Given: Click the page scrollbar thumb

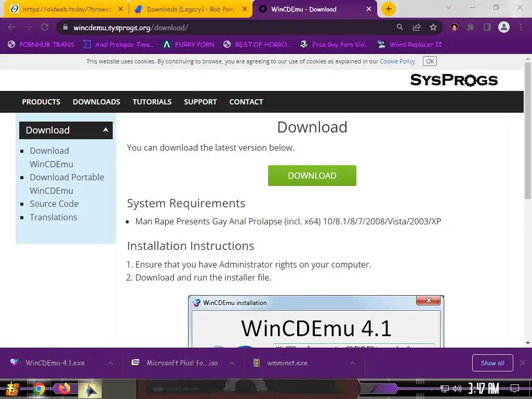Looking at the screenshot, I should click(x=528, y=130).
